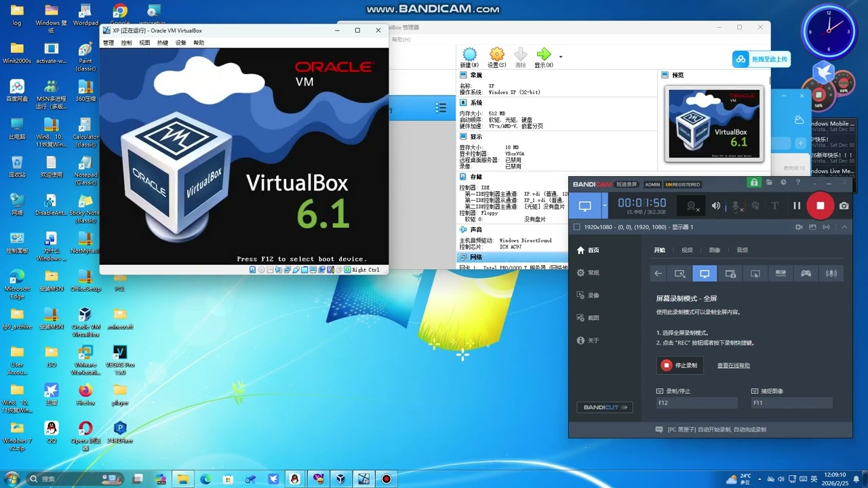The image size is (868, 488).
Task: Toggle speaker sound in Bandicam
Action: (x=716, y=205)
